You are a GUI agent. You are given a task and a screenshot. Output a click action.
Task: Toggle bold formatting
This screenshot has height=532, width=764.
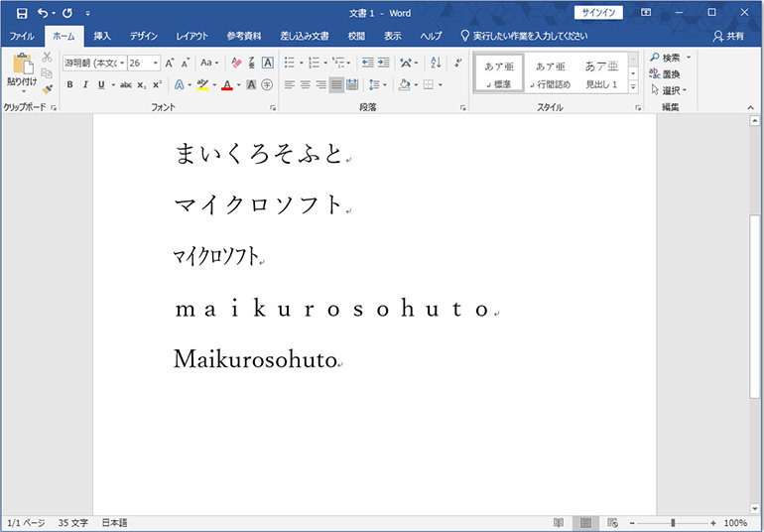tap(69, 84)
